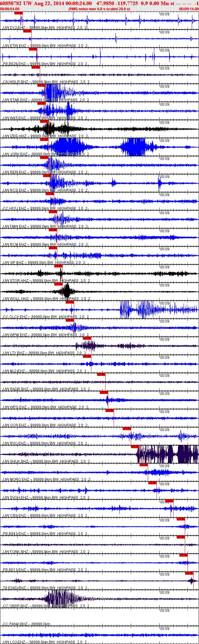Select the red pick flag on the CLCV trace
This screenshot has height=644, width=199.
click(70, 302)
